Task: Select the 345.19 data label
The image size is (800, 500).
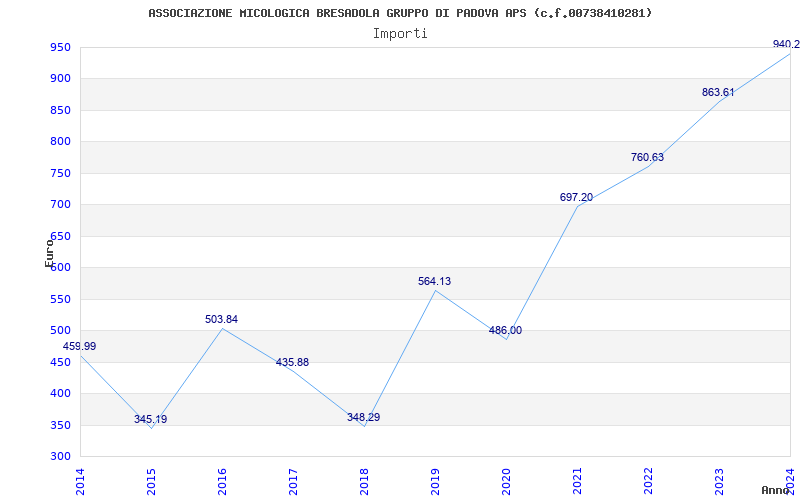Action: [x=151, y=419]
